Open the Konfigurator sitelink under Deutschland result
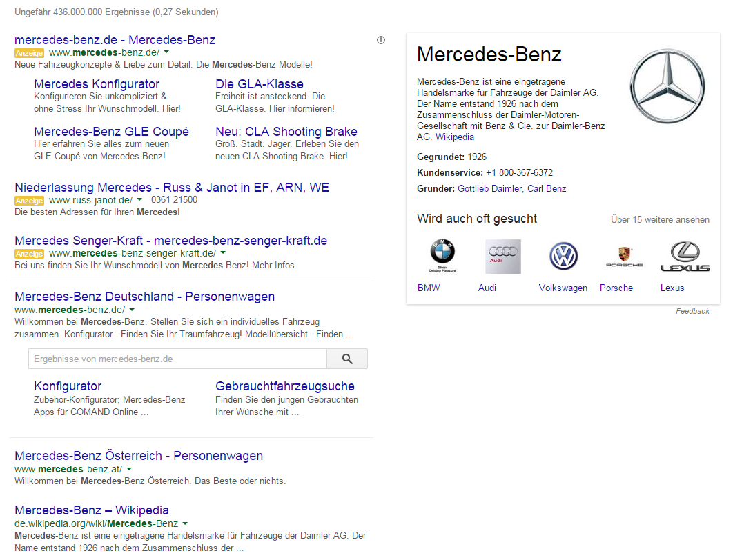This screenshot has height=560, width=733. coord(68,386)
